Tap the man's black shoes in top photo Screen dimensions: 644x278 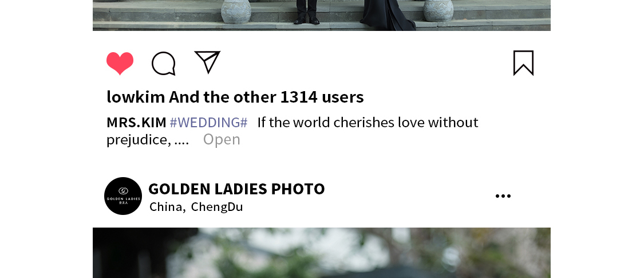coord(307,19)
